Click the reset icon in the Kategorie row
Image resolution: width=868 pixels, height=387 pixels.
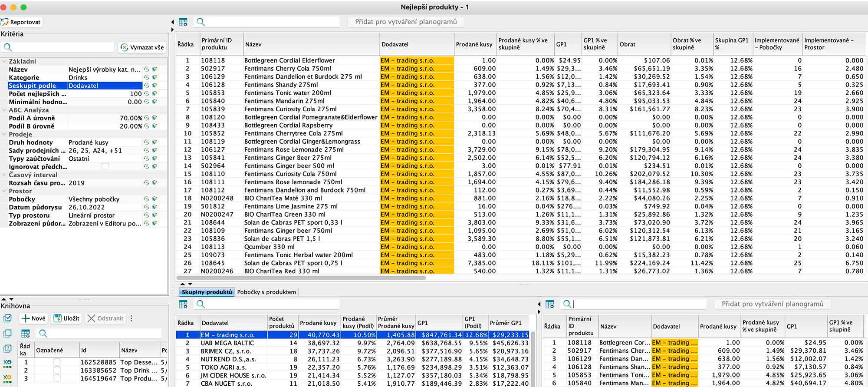pos(147,78)
